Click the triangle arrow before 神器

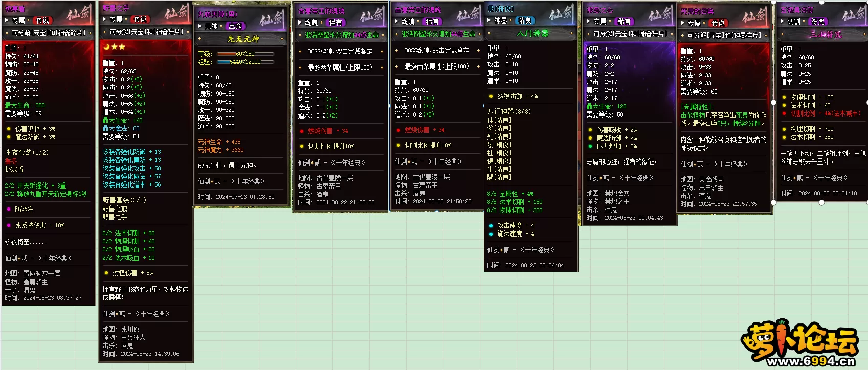489,20
